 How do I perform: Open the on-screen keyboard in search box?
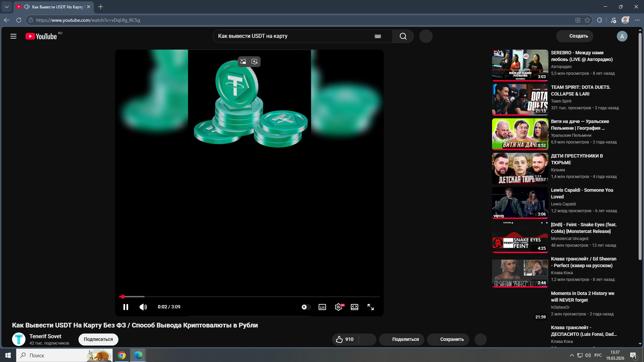[378, 36]
